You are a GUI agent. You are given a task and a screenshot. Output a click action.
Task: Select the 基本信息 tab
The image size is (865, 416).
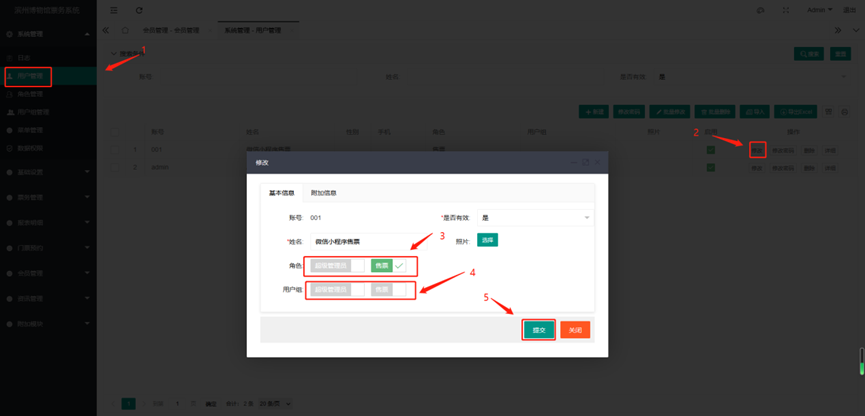click(x=281, y=193)
